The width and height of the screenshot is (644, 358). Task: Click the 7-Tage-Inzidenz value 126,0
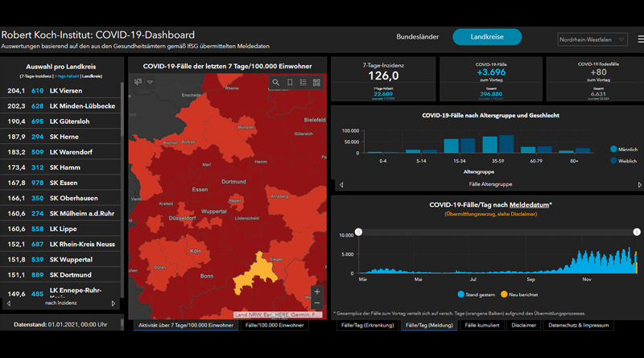click(x=383, y=76)
